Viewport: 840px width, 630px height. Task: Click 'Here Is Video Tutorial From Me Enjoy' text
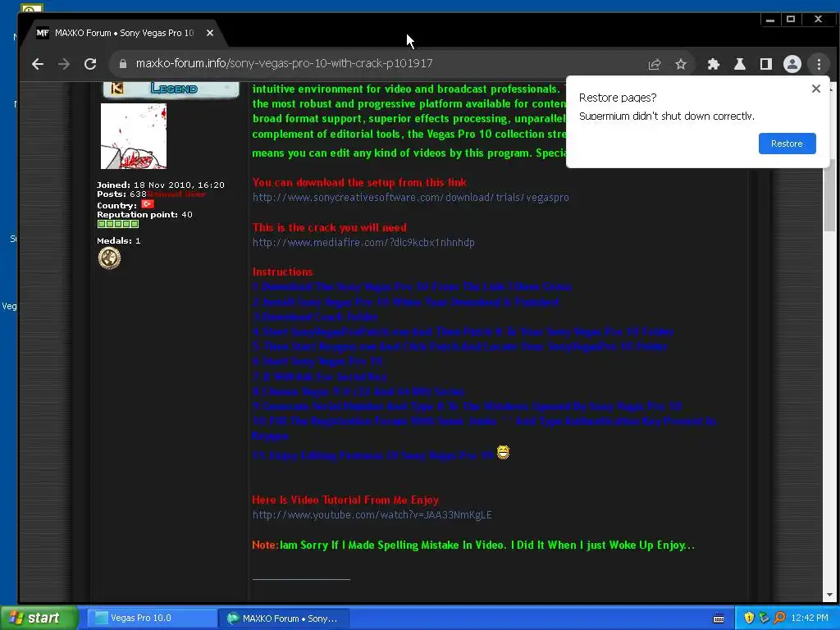point(345,500)
